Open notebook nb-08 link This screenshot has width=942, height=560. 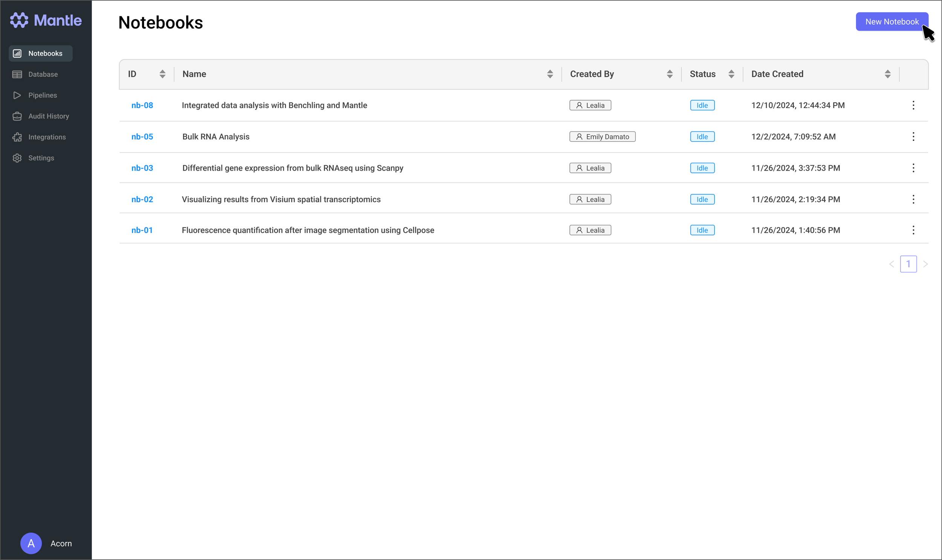(x=142, y=105)
